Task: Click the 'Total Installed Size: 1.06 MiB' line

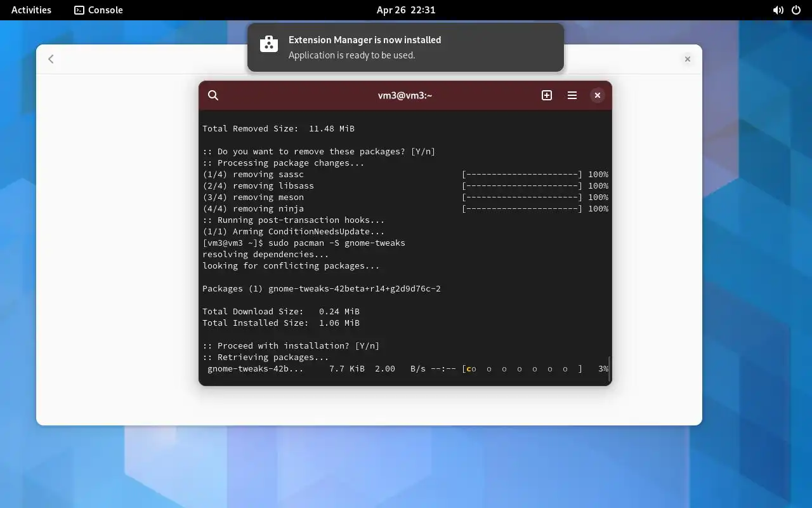Action: tap(281, 323)
